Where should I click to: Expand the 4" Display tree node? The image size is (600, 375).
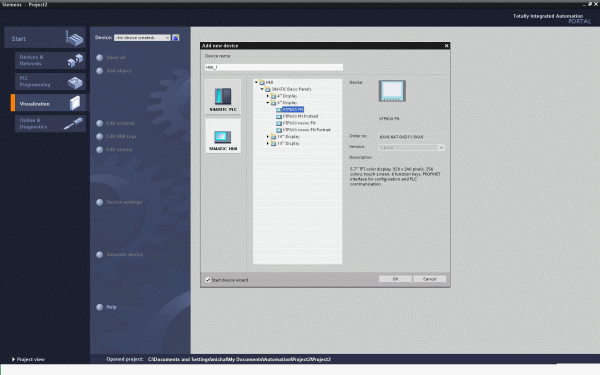click(x=268, y=96)
